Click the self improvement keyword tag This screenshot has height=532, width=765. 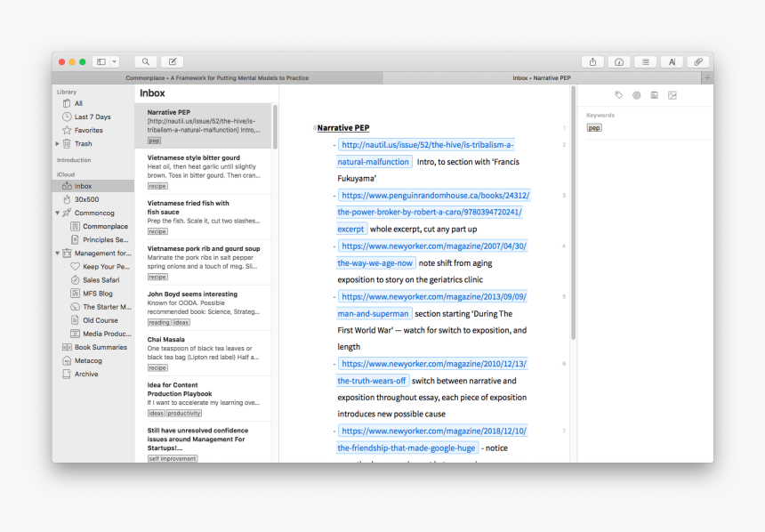point(173,459)
